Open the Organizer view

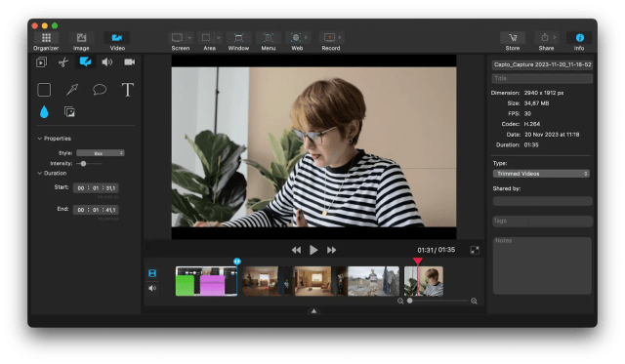coord(46,41)
